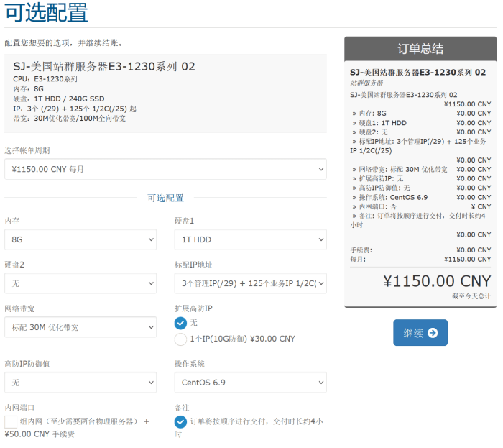Click the 硬盘: 1T HDD / 240G SSD line

coord(59,99)
